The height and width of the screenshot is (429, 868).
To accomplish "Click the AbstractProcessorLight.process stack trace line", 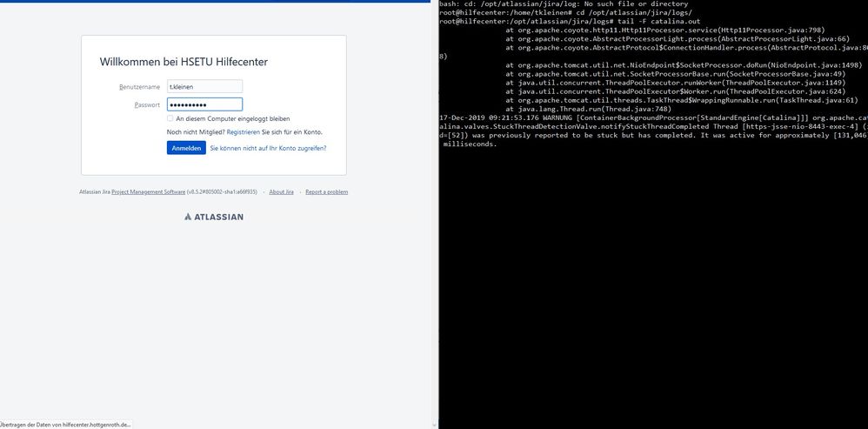I will (677, 39).
